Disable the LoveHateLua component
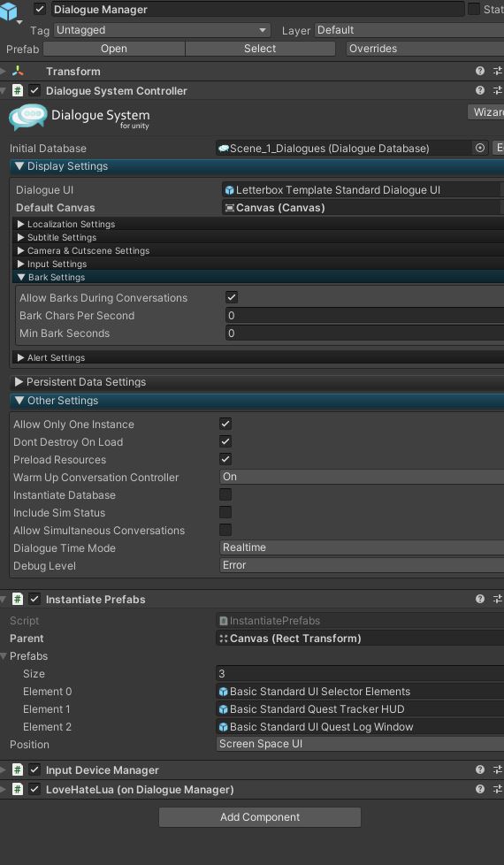 [34, 790]
